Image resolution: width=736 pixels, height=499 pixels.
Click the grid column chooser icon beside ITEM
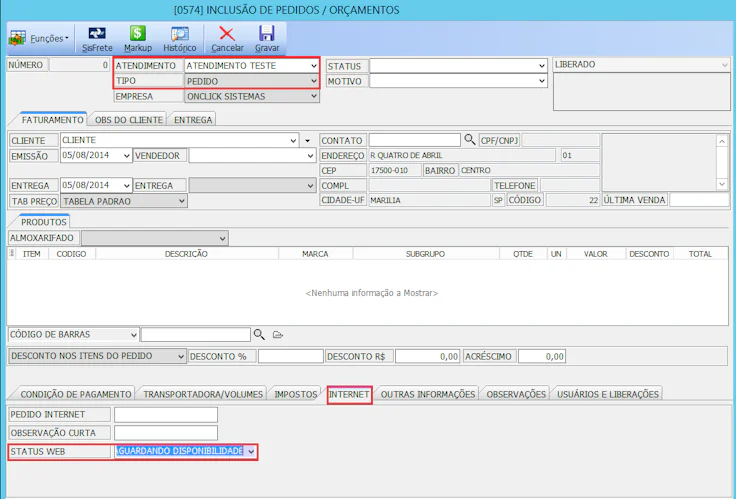(12, 253)
